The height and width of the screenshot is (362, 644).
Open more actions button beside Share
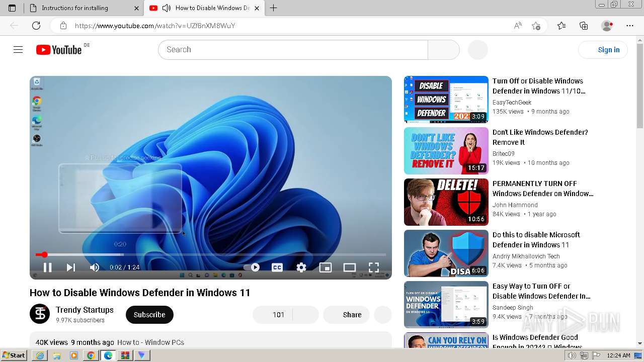tap(383, 315)
